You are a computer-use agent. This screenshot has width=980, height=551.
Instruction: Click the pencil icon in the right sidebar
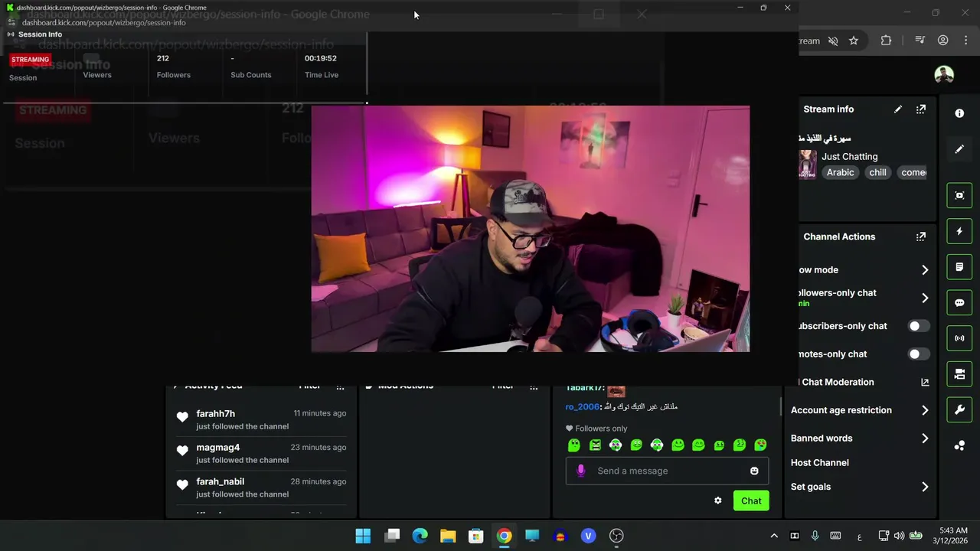pyautogui.click(x=959, y=149)
